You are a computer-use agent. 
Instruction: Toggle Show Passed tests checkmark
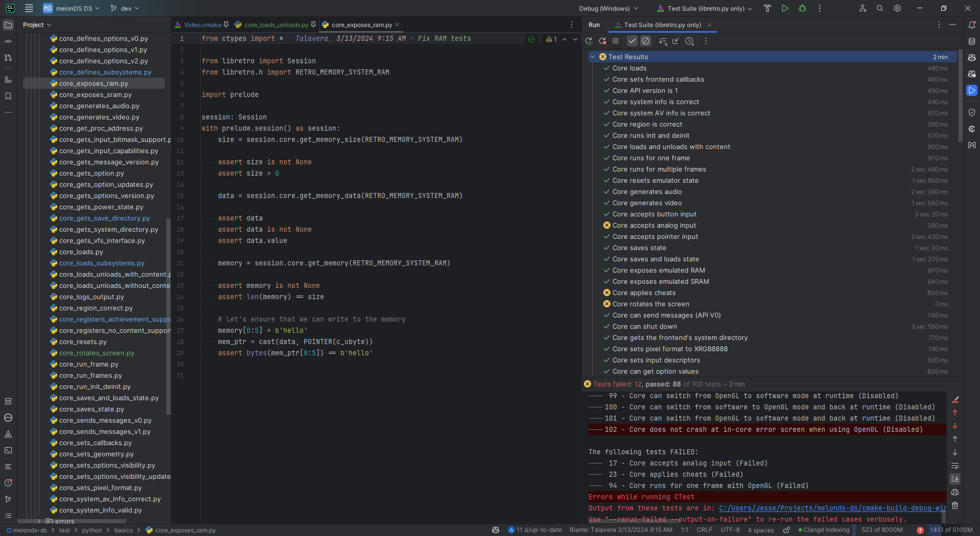(x=632, y=41)
